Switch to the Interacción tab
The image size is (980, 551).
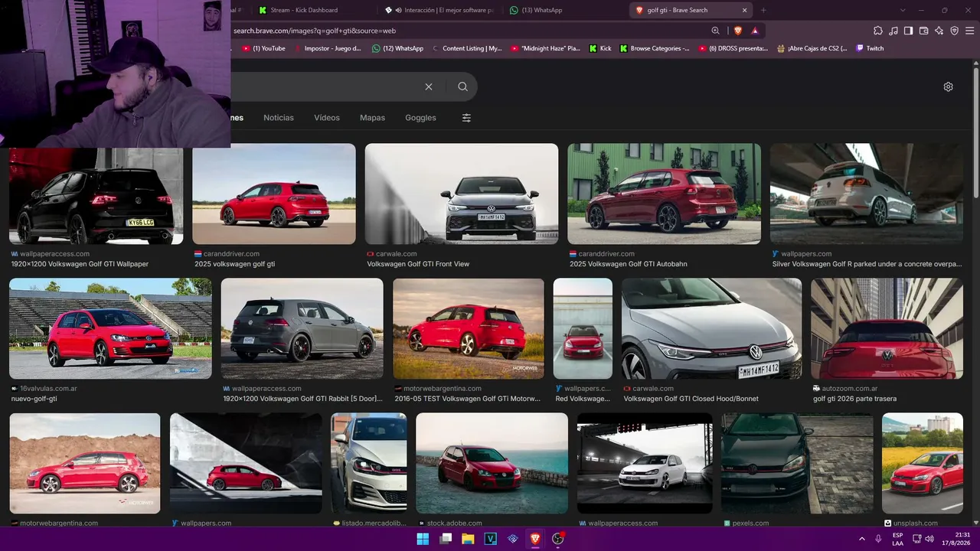439,10
